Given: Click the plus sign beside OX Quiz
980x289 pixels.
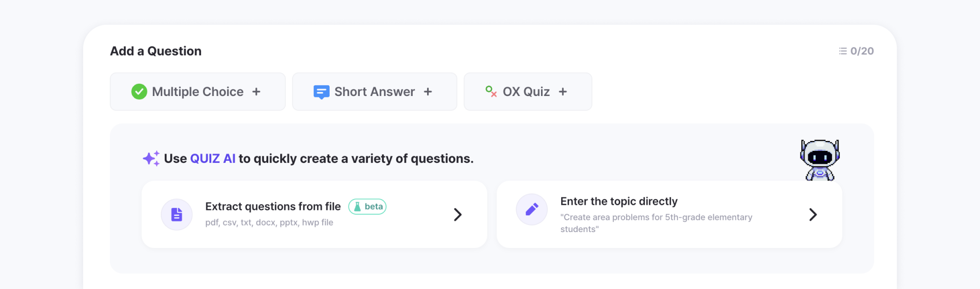Looking at the screenshot, I should click(563, 92).
